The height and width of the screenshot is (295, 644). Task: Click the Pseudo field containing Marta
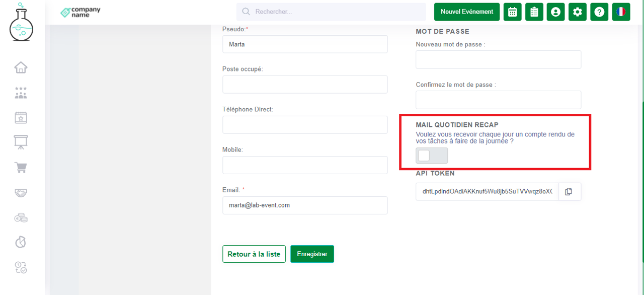click(305, 44)
